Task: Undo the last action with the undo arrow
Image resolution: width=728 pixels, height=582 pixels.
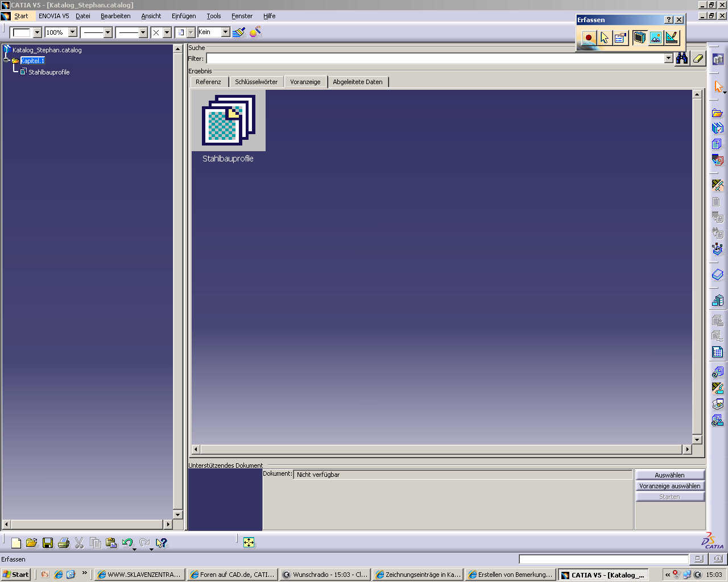Action: point(127,543)
